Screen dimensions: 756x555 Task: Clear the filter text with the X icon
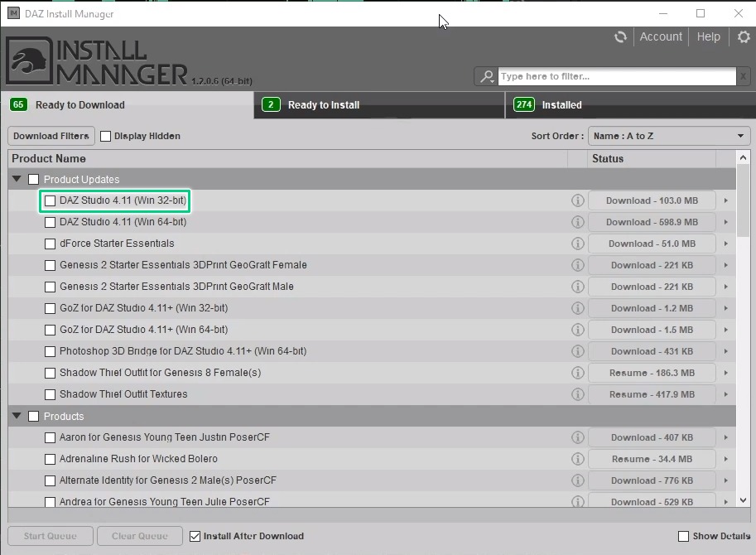click(x=744, y=75)
